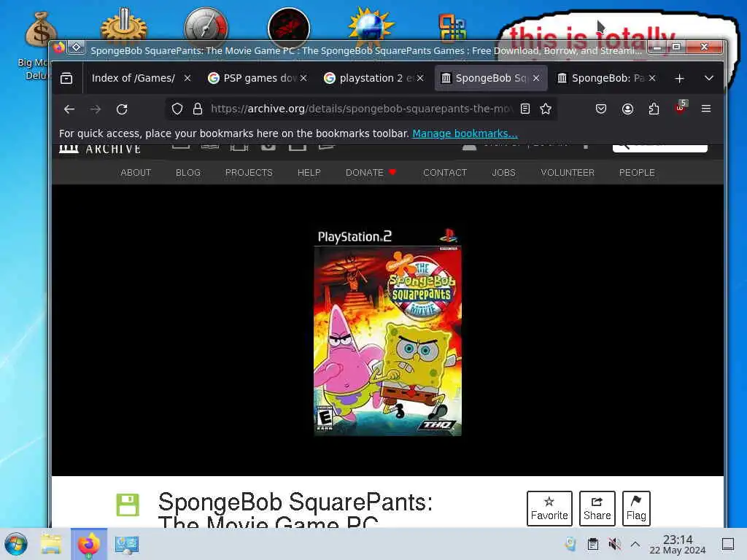Click the 23:14 clock in the taskbar
The height and width of the screenshot is (560, 747).
point(678,544)
